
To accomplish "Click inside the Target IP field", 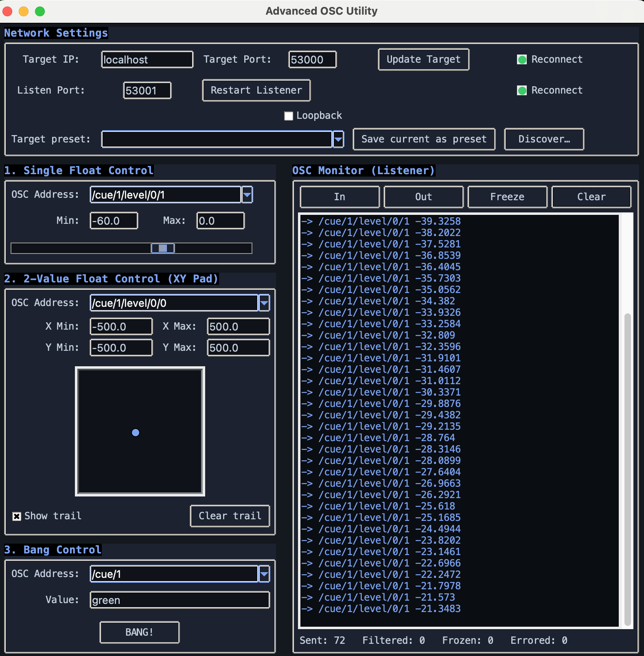I will 147,60.
